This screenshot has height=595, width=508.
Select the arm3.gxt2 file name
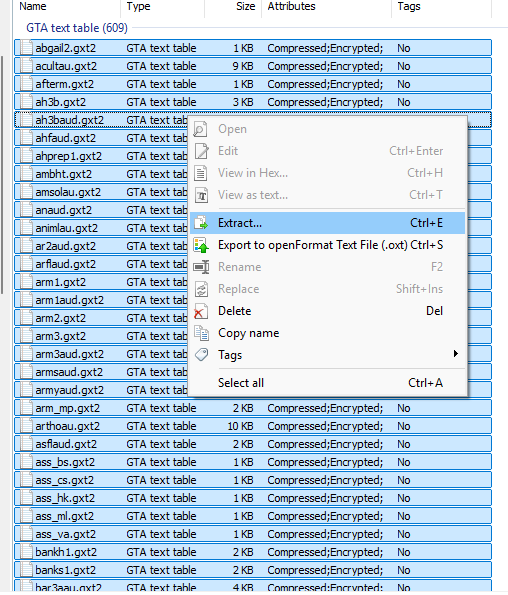click(61, 336)
